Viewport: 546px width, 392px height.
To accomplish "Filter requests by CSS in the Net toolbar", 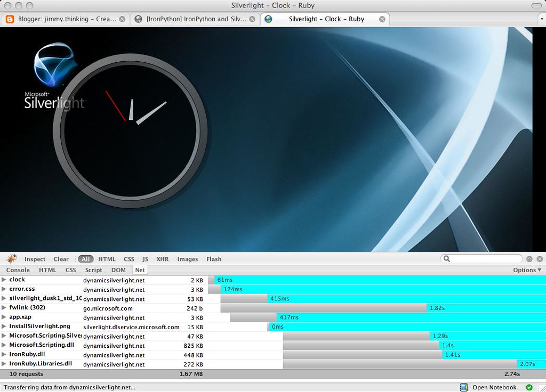I will point(129,259).
